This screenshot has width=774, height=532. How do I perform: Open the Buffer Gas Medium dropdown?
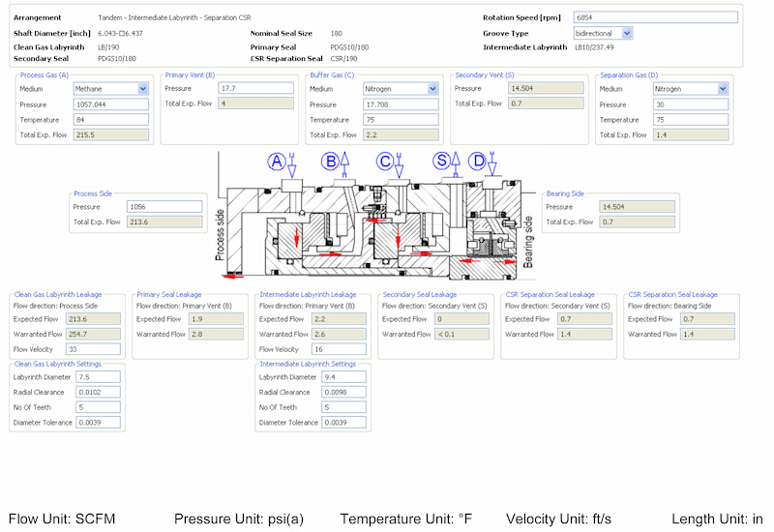pyautogui.click(x=432, y=89)
